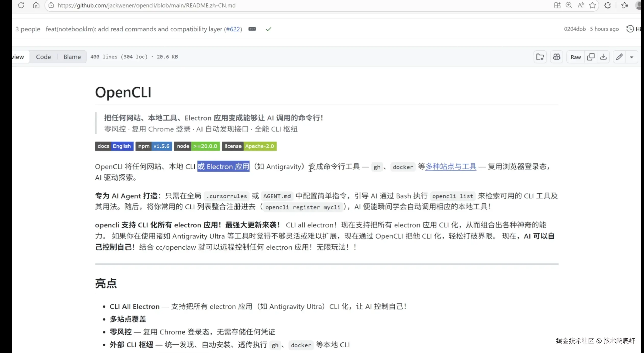Click the browser home icon
Screen dimensions: 644x353
[36, 5]
